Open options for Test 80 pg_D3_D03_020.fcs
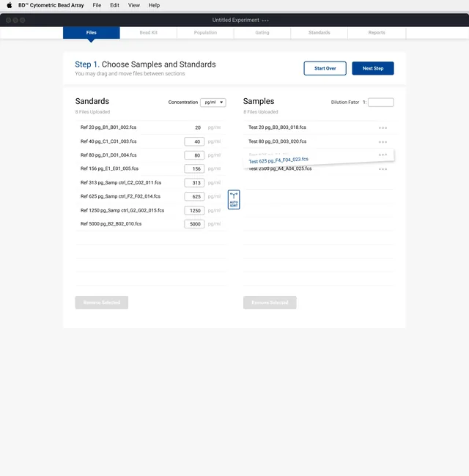This screenshot has width=469, height=476. pos(383,142)
